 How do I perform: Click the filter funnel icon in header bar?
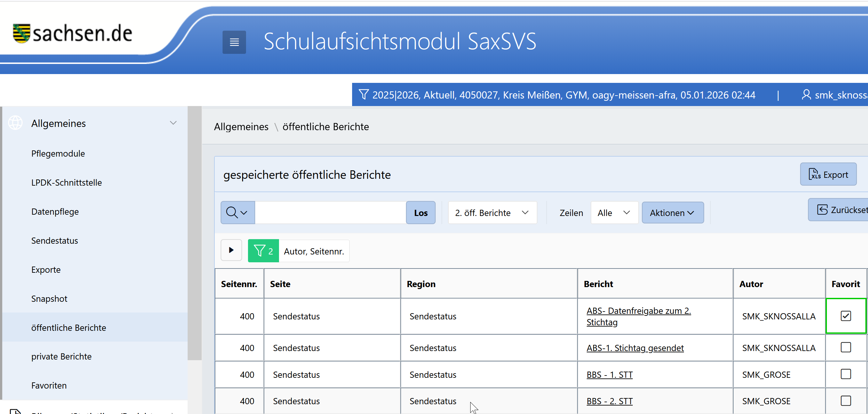364,95
